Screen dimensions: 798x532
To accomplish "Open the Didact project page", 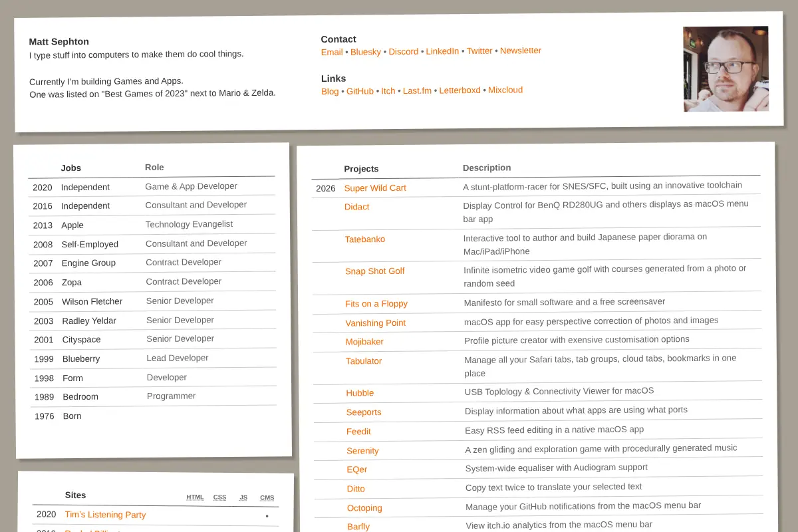I will point(357,207).
